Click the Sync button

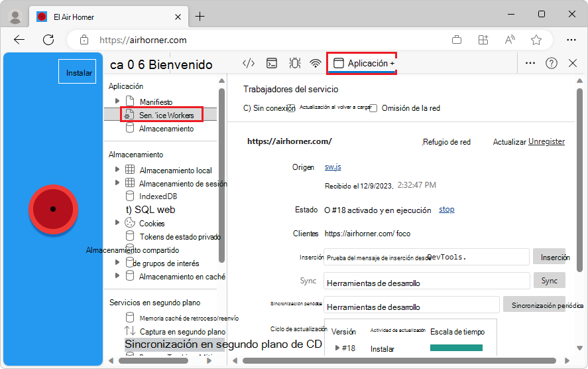click(x=550, y=281)
